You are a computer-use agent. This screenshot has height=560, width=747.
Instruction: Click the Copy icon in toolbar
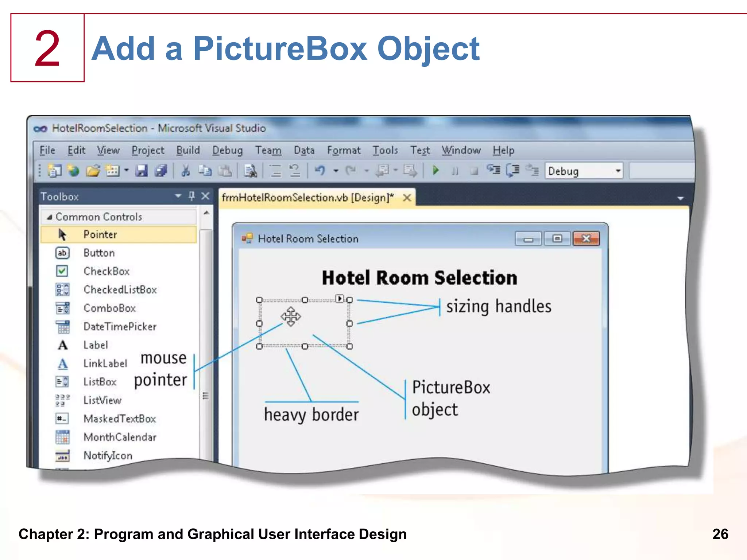(x=205, y=170)
